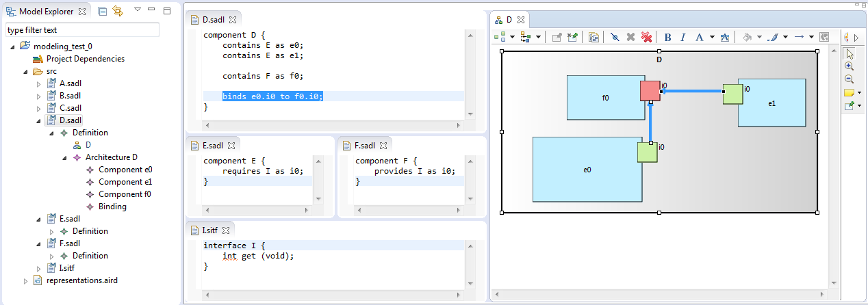Click the type filter text field
This screenshot has height=305, width=868.
pyautogui.click(x=82, y=30)
